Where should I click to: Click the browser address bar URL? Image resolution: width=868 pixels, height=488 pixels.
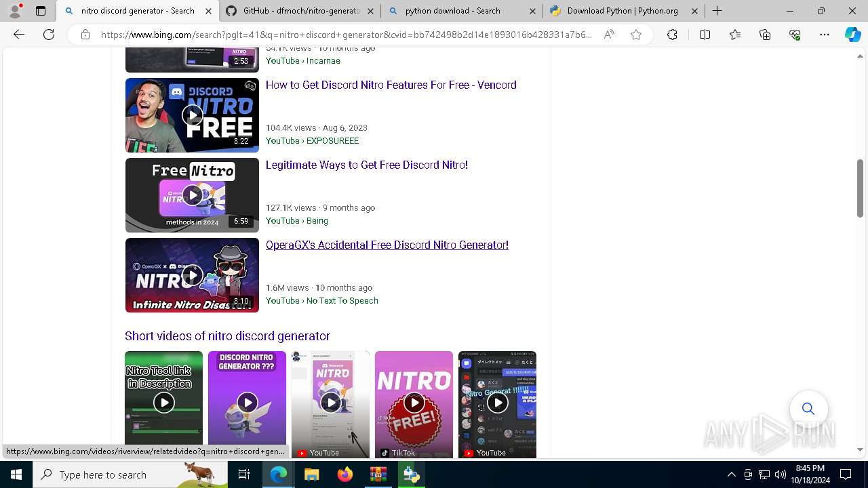(x=346, y=35)
